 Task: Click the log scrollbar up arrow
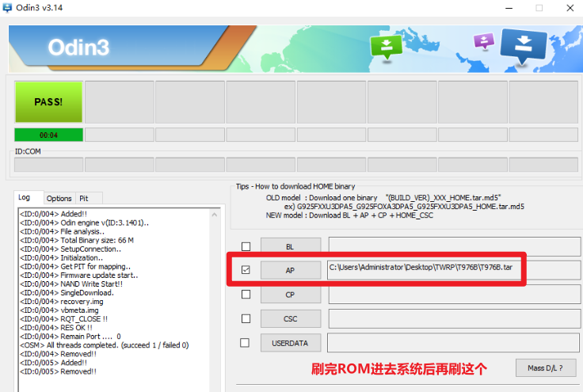215,215
